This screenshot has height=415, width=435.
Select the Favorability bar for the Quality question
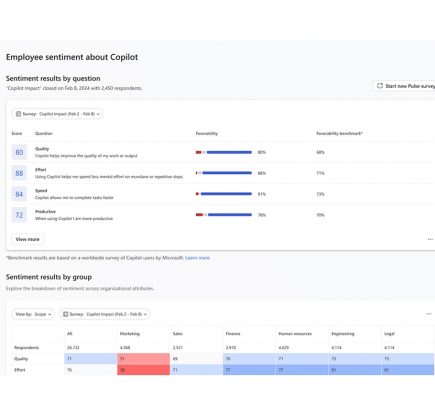pos(224,152)
